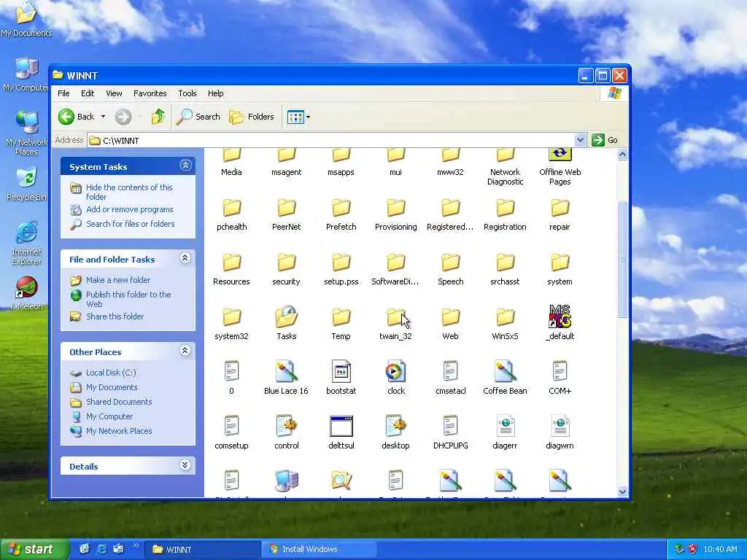Viewport: 747px width, 560px height.
Task: Click the Start button
Action: click(x=34, y=550)
